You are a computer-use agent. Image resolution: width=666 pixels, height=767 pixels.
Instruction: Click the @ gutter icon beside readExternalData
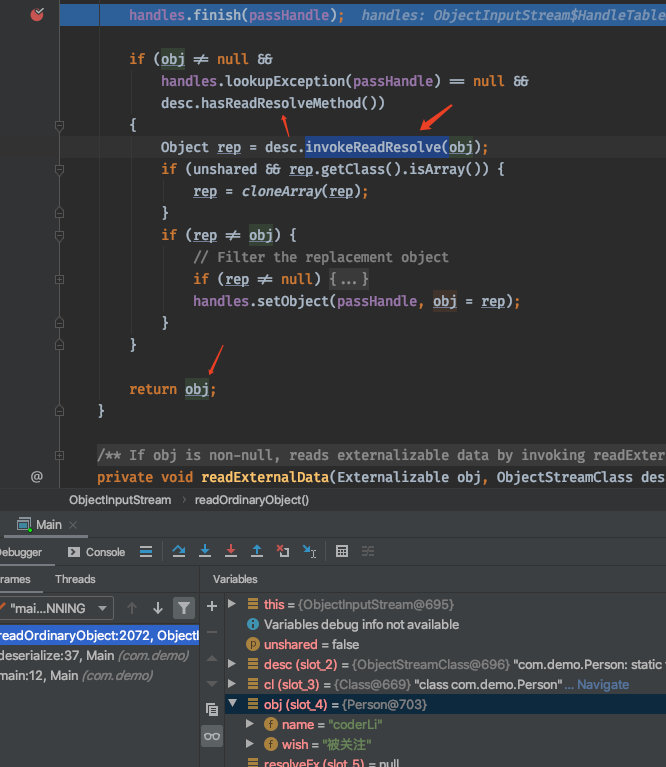[x=37, y=476]
